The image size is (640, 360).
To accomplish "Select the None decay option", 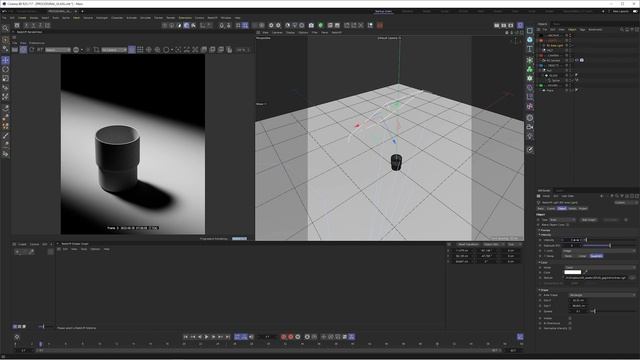I will click(569, 256).
